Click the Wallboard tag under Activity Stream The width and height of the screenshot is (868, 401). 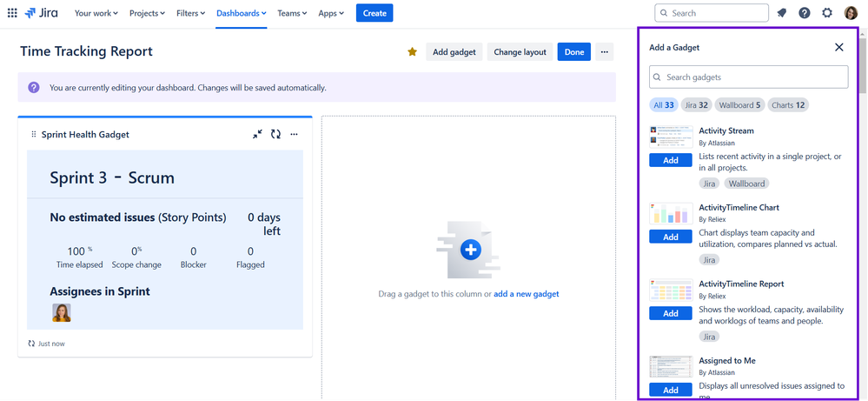pyautogui.click(x=746, y=184)
